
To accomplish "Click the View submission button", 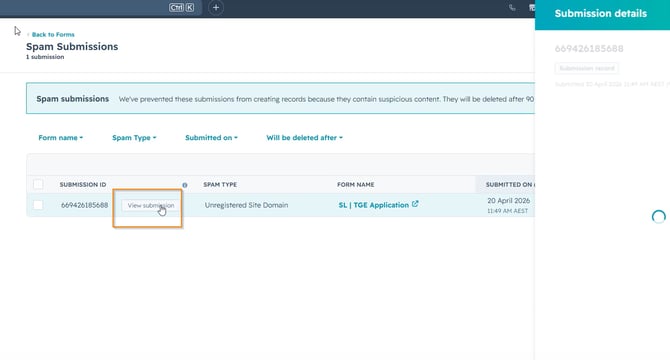I will point(151,205).
